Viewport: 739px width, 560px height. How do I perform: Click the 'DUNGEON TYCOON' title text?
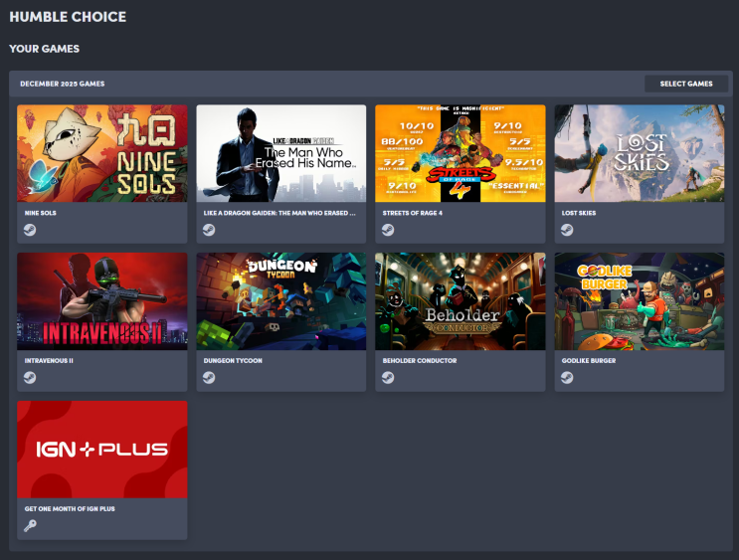[233, 361]
